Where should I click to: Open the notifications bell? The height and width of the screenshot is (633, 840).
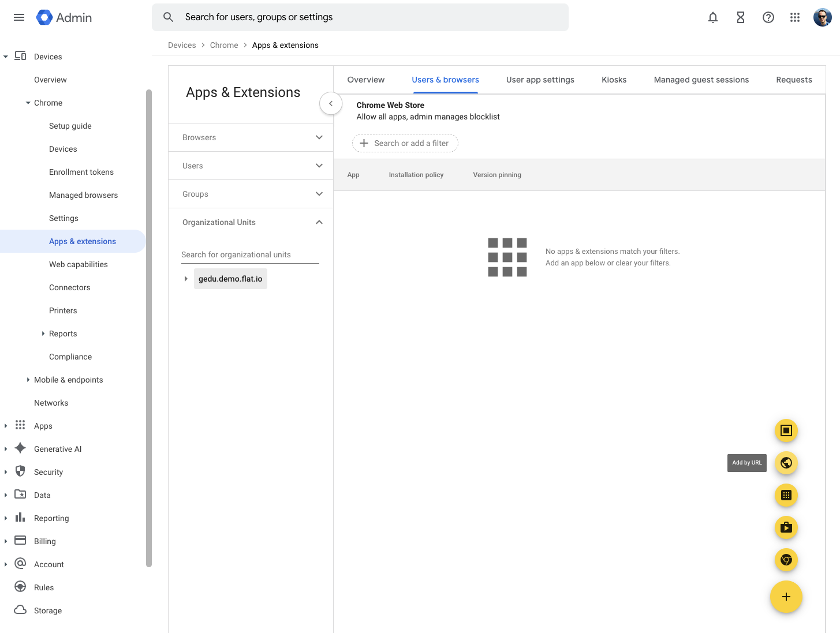[713, 17]
